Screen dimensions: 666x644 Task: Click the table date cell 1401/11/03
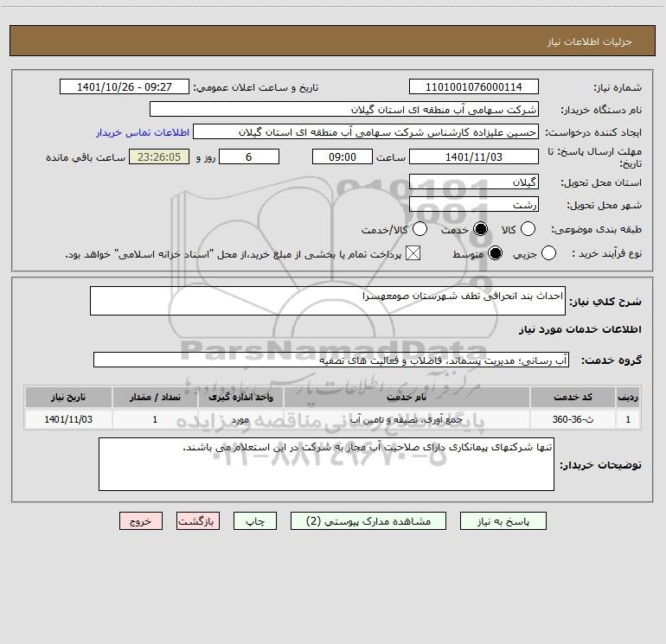click(x=68, y=419)
